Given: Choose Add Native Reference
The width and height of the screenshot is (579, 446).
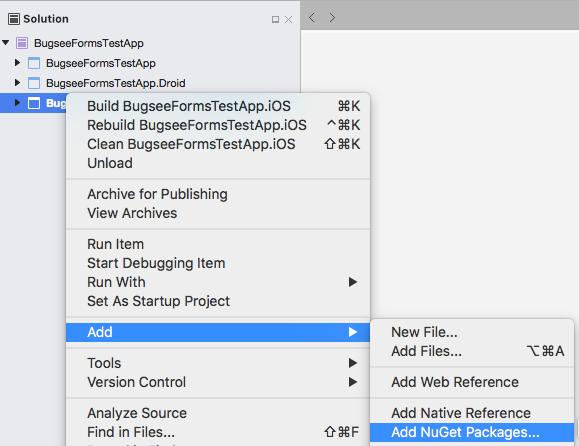Looking at the screenshot, I should (x=472, y=413).
